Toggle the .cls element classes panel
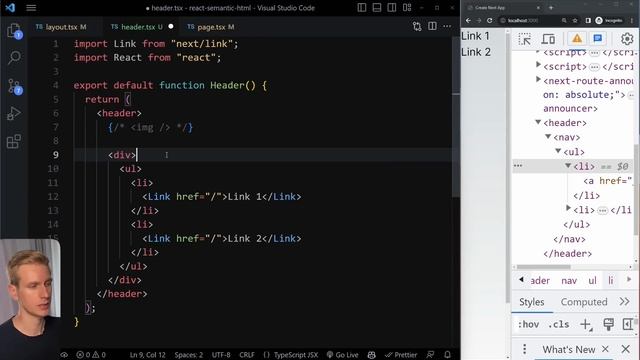 pos(558,324)
